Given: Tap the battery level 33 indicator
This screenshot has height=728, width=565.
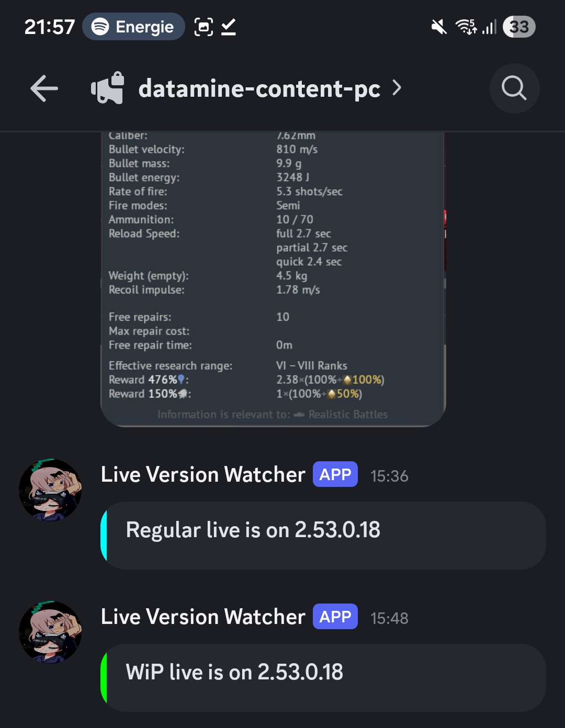Looking at the screenshot, I should pos(519,27).
